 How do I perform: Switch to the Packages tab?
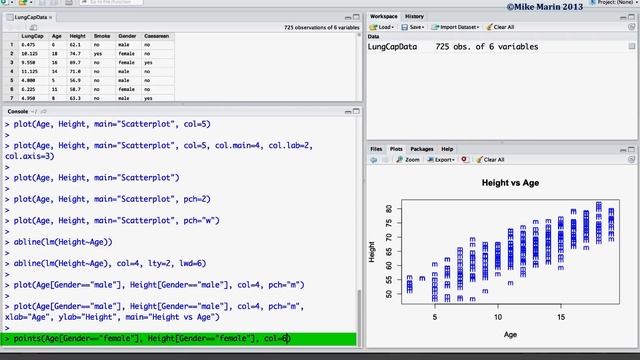pos(422,149)
